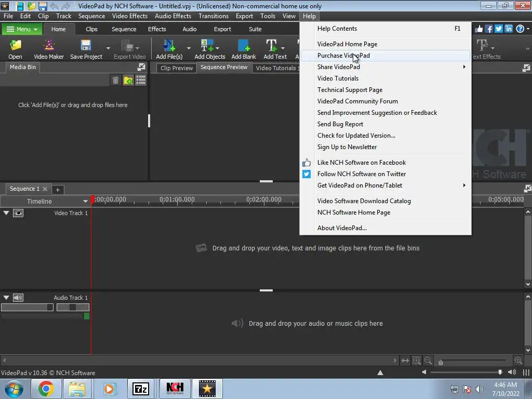Open the Video Effects menu
This screenshot has height=399, width=532.
(129, 16)
